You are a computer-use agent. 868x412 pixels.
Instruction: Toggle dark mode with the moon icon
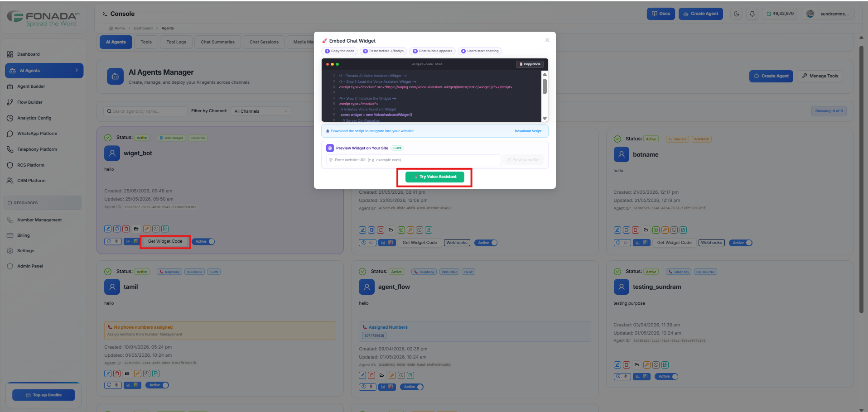coord(736,14)
